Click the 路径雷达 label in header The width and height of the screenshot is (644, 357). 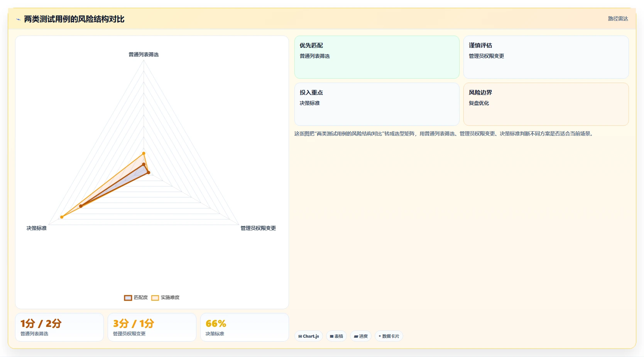(618, 19)
